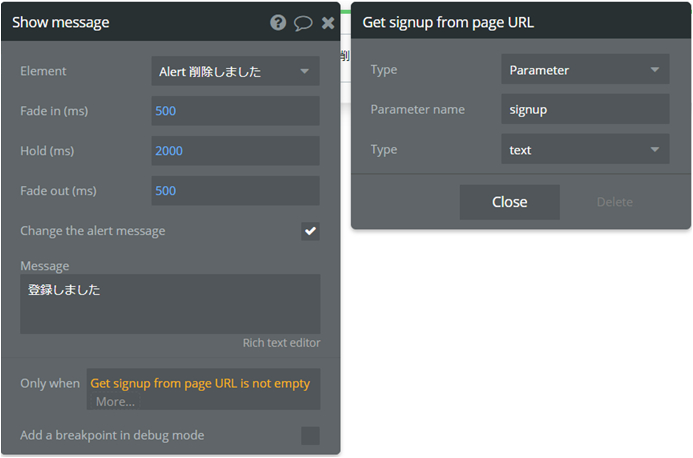The height and width of the screenshot is (458, 693).
Task: Open the Type dropdown set to text
Action: click(585, 149)
